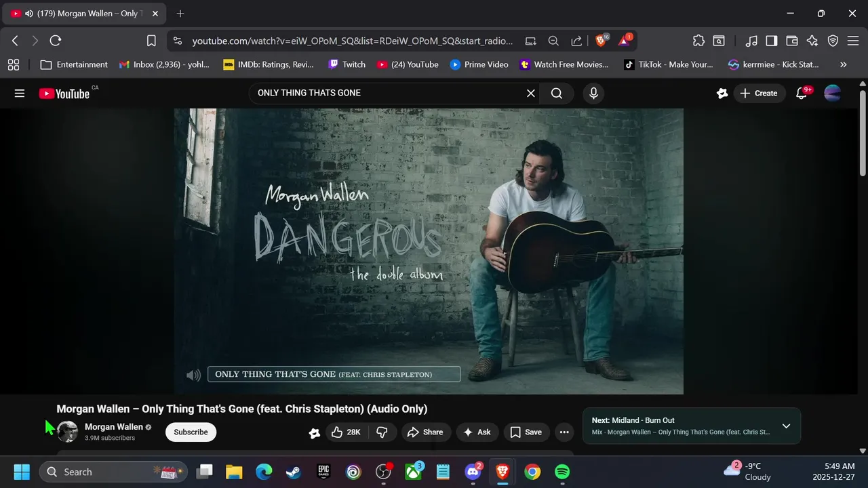Start voice search with microphone
This screenshot has height=488, width=868.
point(593,94)
